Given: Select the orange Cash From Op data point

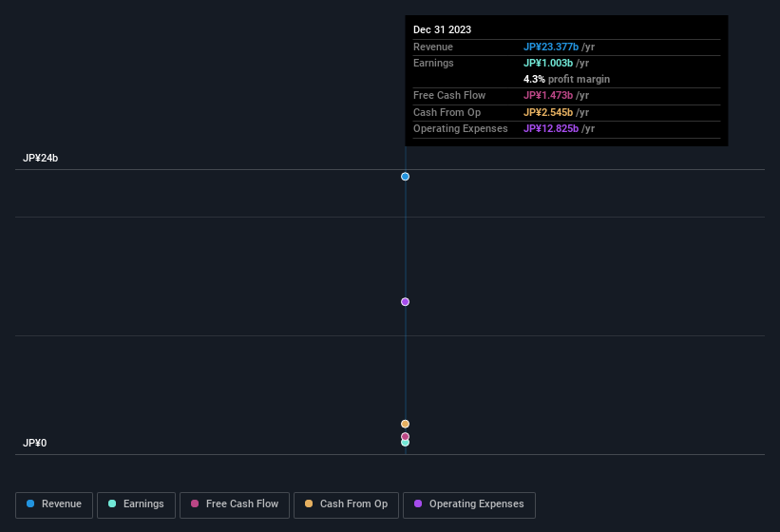Looking at the screenshot, I should click(x=405, y=424).
